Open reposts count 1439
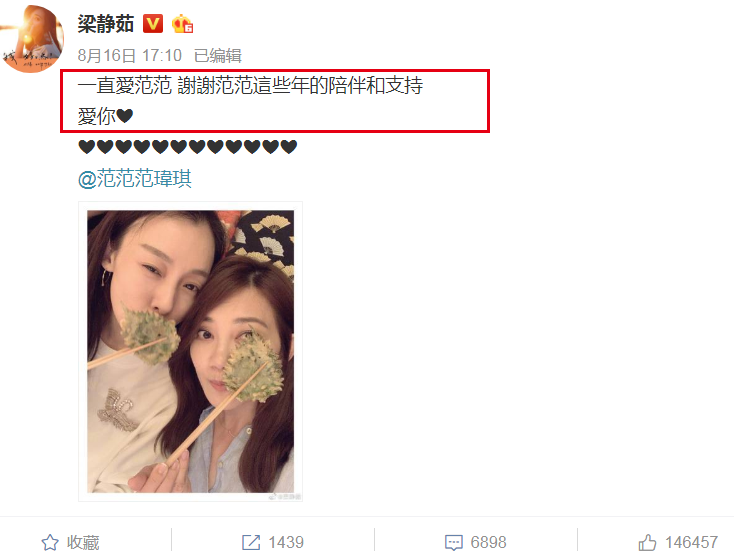 click(x=286, y=542)
